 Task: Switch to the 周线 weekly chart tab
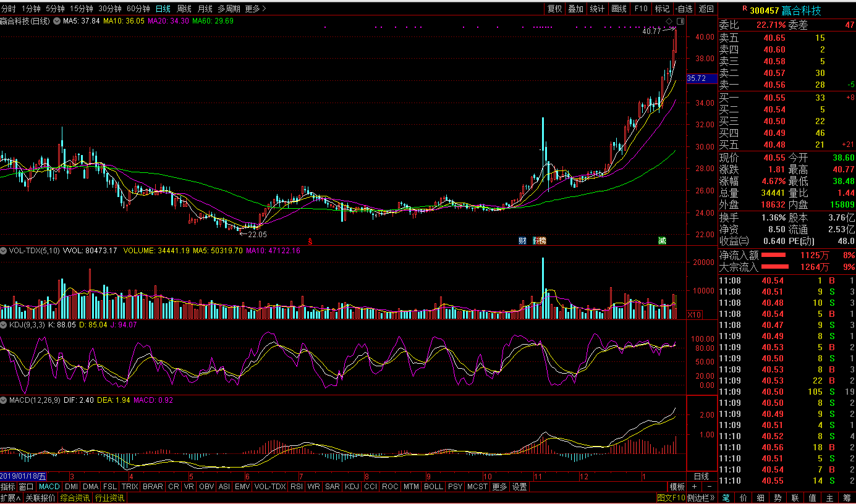(184, 9)
